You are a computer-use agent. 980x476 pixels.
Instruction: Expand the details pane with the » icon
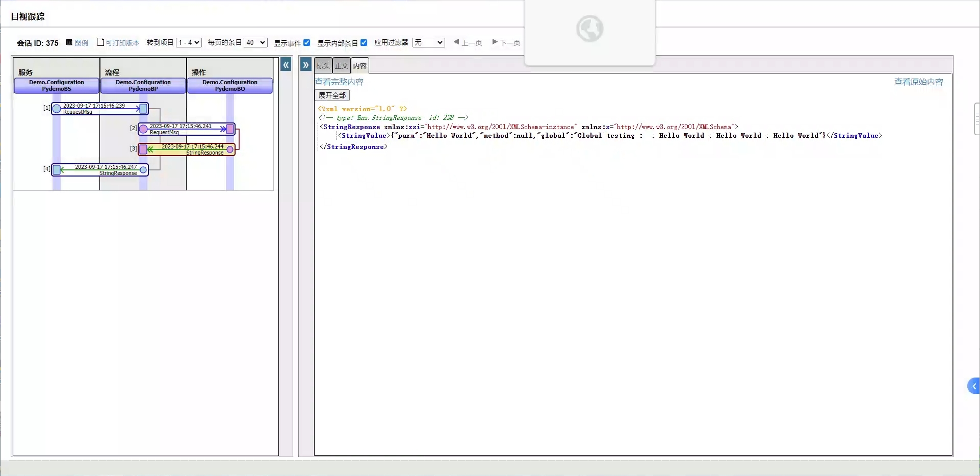pos(305,65)
